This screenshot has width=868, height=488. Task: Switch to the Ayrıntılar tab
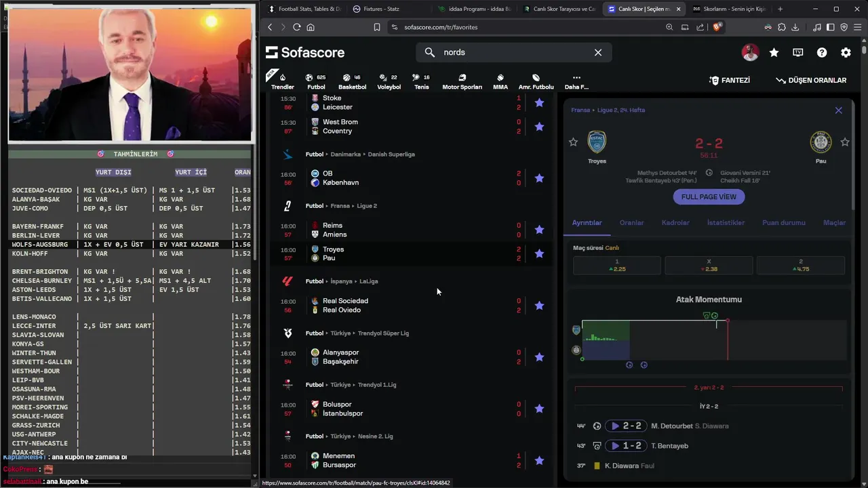click(587, 222)
